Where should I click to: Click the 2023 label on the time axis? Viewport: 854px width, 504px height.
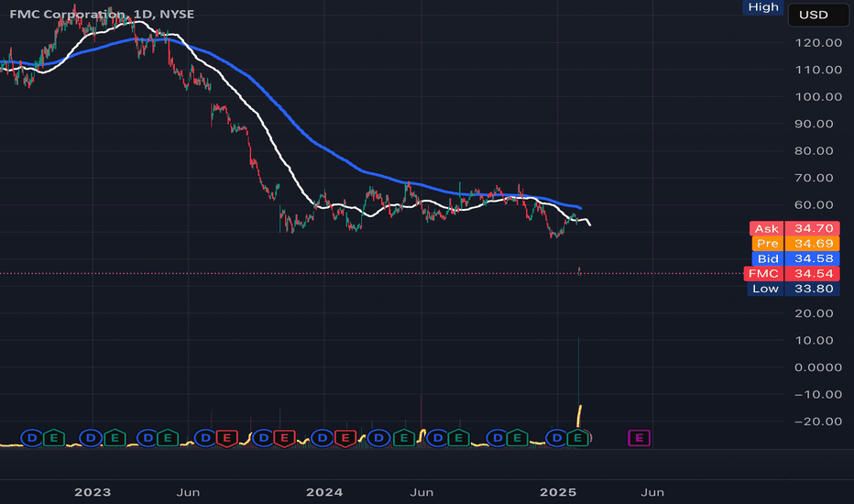click(93, 493)
